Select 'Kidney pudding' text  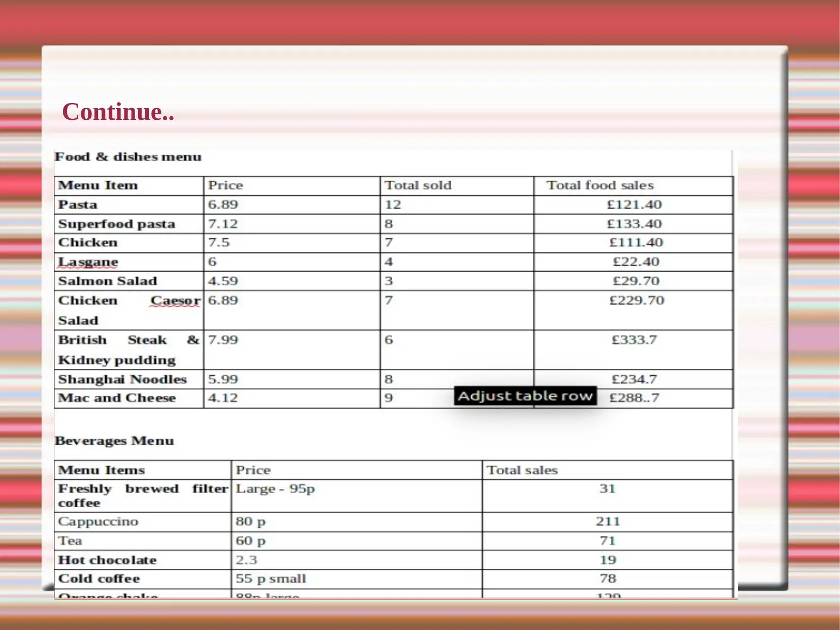(x=117, y=360)
